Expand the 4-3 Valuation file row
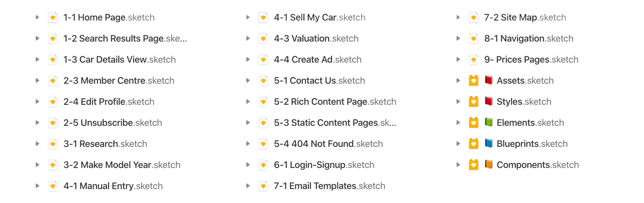 coord(248,38)
